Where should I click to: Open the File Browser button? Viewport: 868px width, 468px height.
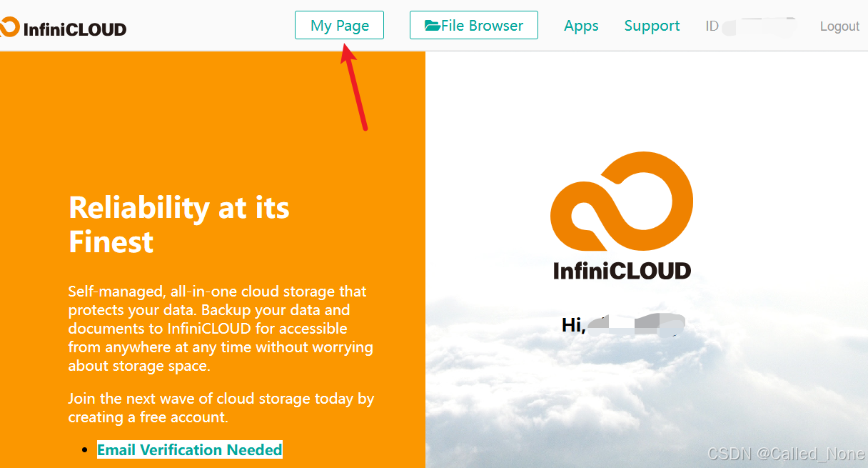pyautogui.click(x=474, y=25)
